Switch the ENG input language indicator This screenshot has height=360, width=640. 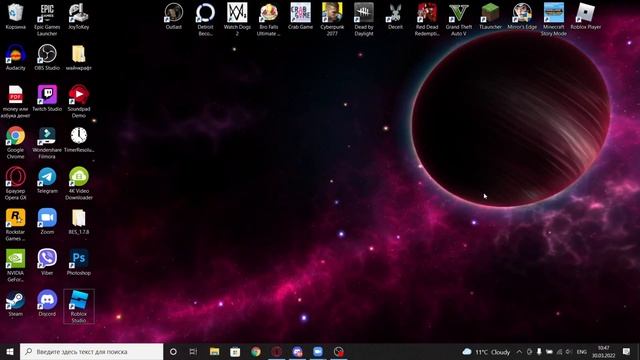click(582, 351)
